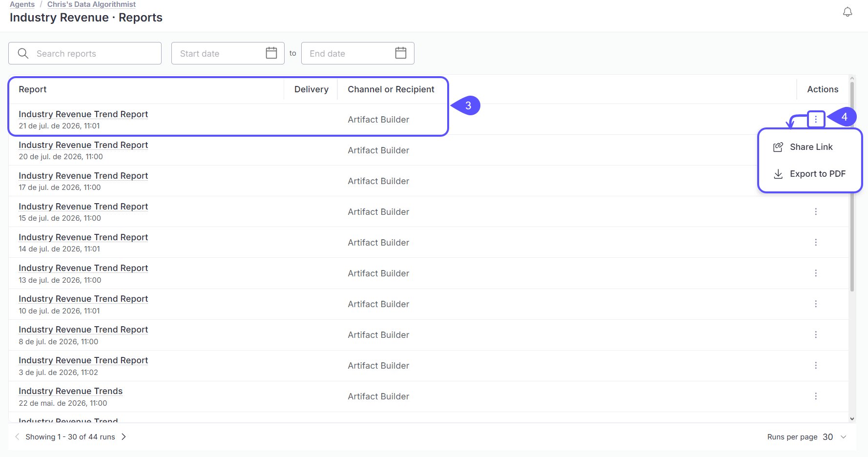Open actions menu for 8 de jul. report

816,334
